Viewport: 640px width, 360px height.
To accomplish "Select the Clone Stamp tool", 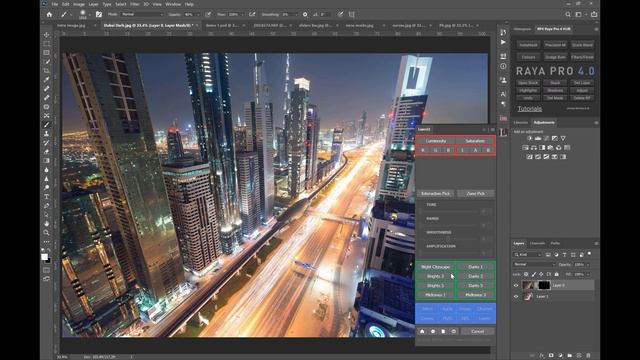I will coord(47,133).
